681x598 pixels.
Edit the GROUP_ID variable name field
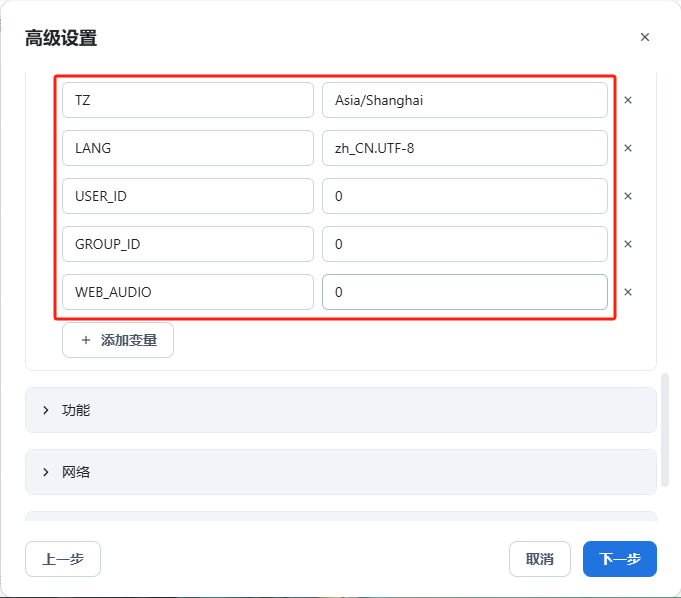(x=188, y=244)
